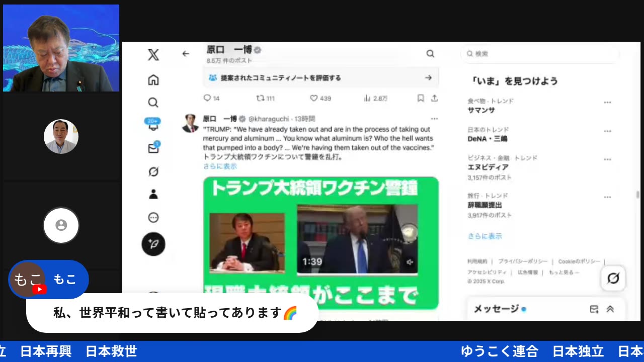Show more trends via さらに表示
Image resolution: width=644 pixels, height=362 pixels.
coord(485,236)
